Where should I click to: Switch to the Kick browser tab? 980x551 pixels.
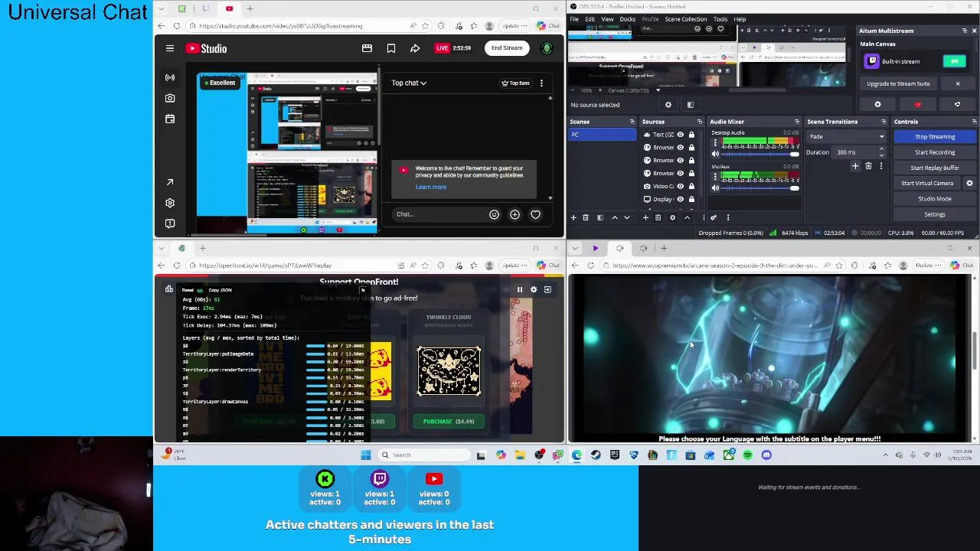182,8
